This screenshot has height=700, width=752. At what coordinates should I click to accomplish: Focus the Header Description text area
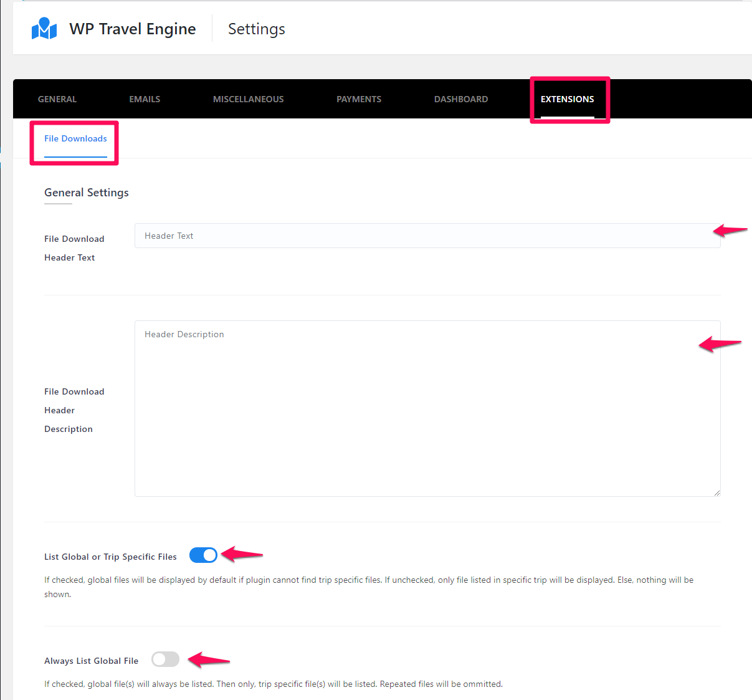point(427,408)
